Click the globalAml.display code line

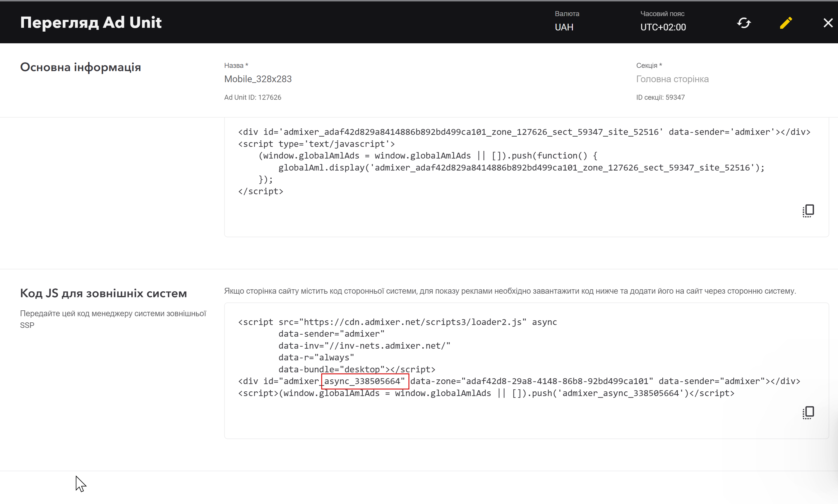521,167
